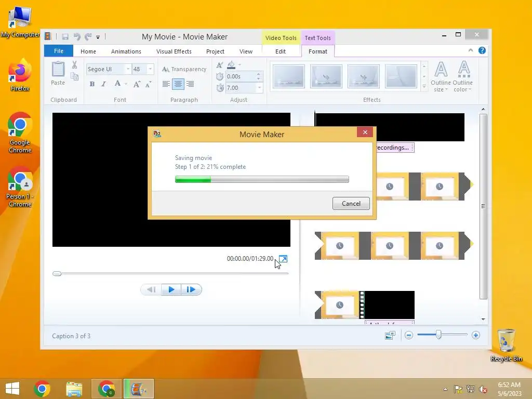
Task: Select the first text effect thumbnail
Action: [x=289, y=76]
